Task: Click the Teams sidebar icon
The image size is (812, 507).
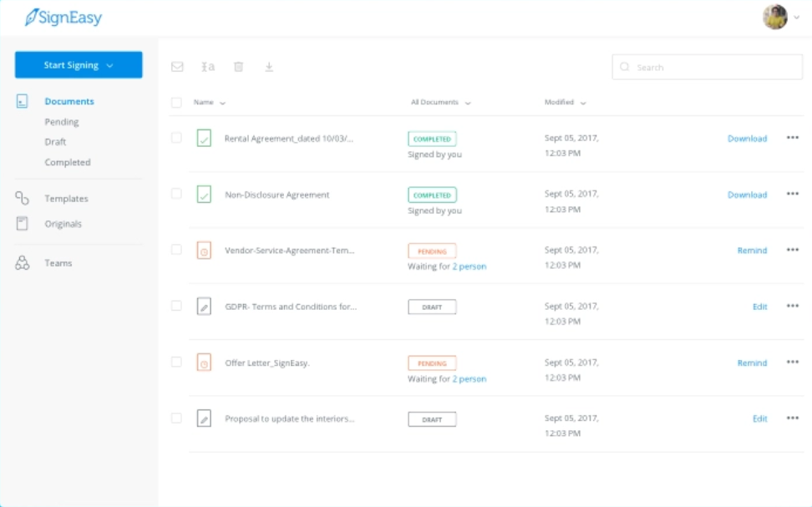Action: 23,263
